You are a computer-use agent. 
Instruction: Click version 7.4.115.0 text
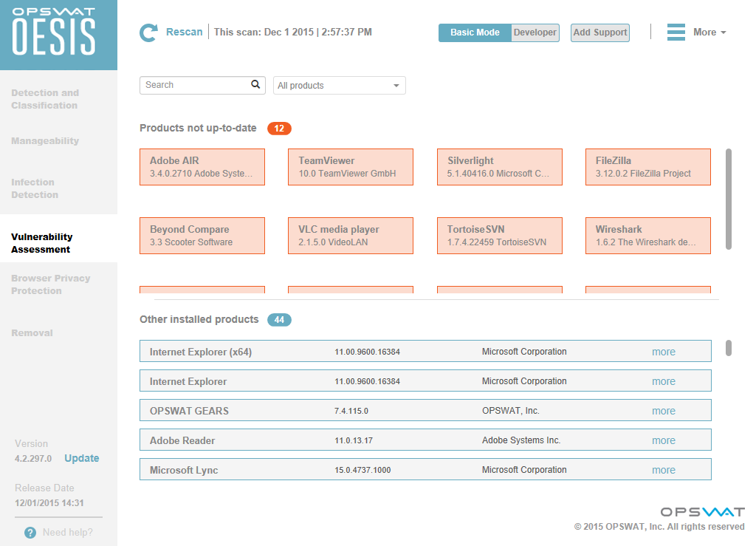point(351,411)
